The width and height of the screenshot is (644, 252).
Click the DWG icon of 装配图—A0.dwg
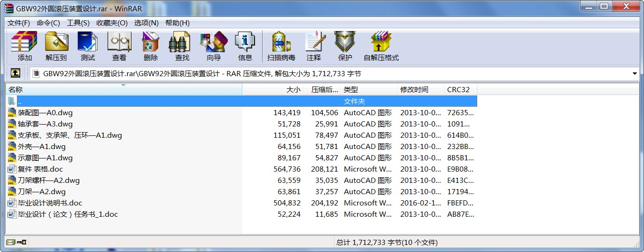(x=12, y=113)
